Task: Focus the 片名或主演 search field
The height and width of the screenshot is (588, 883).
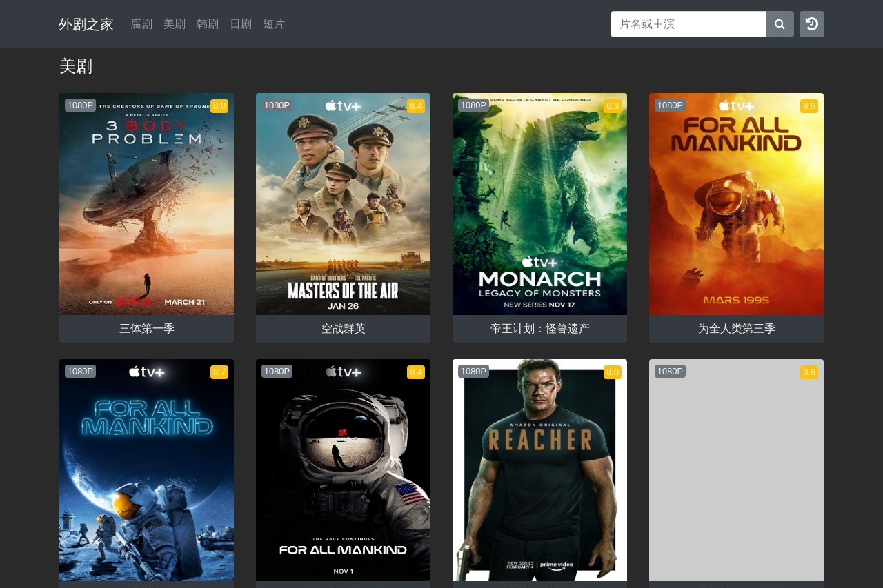Action: [x=688, y=24]
